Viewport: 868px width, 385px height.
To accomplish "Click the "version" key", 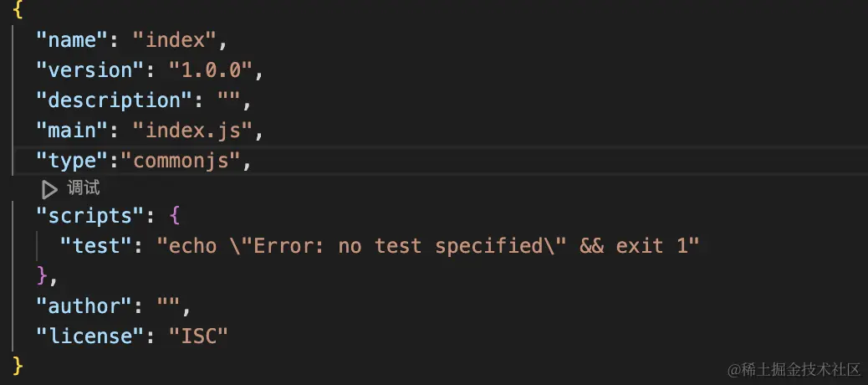I will 89,70.
